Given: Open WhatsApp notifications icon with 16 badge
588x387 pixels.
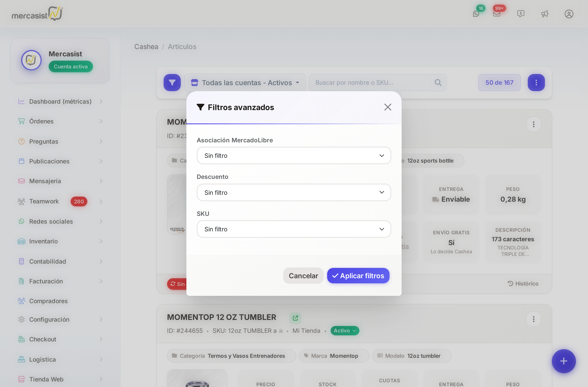Looking at the screenshot, I should pos(476,14).
